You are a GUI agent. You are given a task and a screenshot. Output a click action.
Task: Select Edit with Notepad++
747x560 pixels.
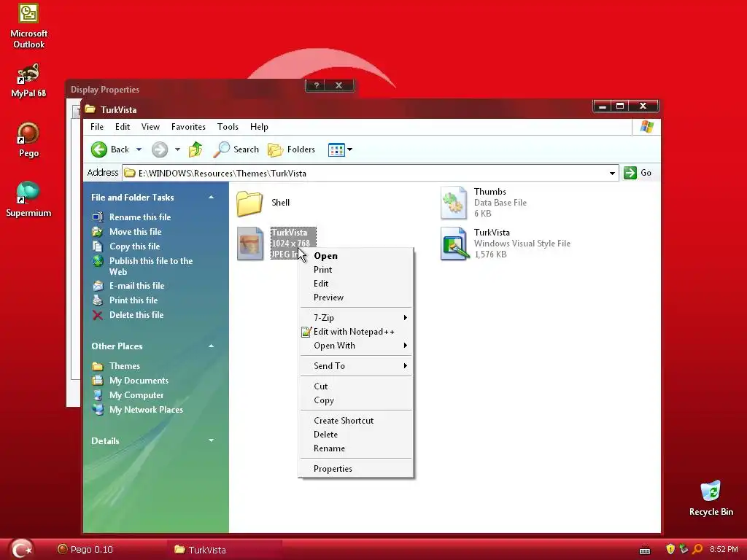pyautogui.click(x=356, y=332)
